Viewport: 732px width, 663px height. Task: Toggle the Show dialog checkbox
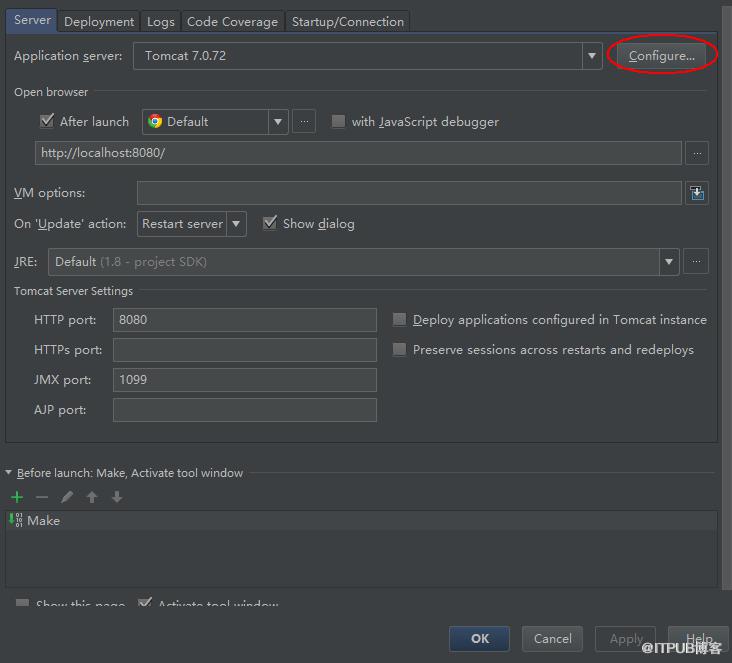click(270, 223)
